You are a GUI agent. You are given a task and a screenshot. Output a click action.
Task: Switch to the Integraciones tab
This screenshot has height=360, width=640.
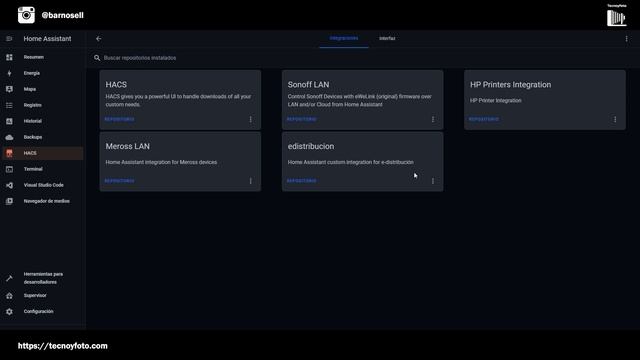[x=344, y=38]
